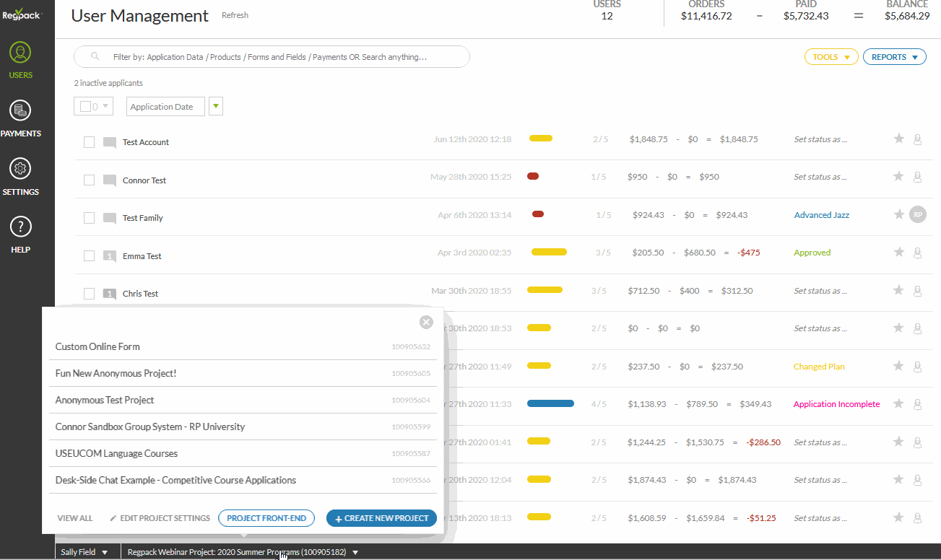Open the Settings gear in sidebar

20,170
